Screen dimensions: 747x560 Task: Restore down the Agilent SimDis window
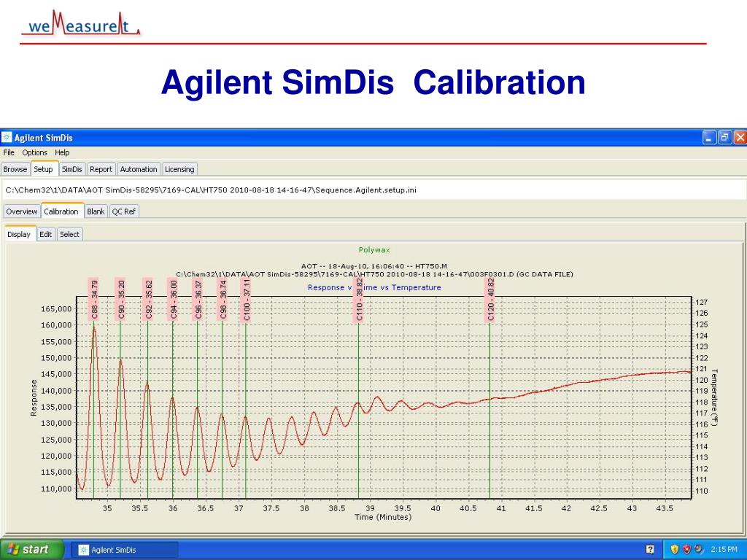pos(725,138)
